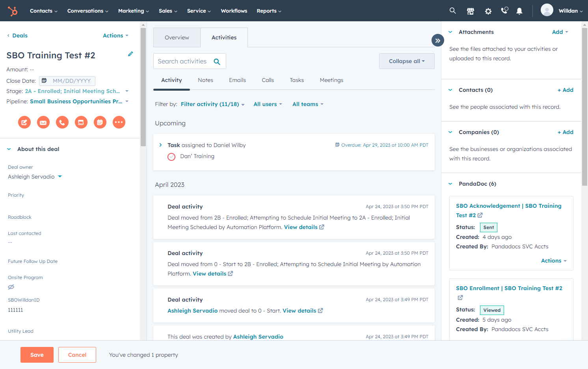The image size is (588, 369).
Task: Select the Emails activity tab
Action: coord(237,80)
